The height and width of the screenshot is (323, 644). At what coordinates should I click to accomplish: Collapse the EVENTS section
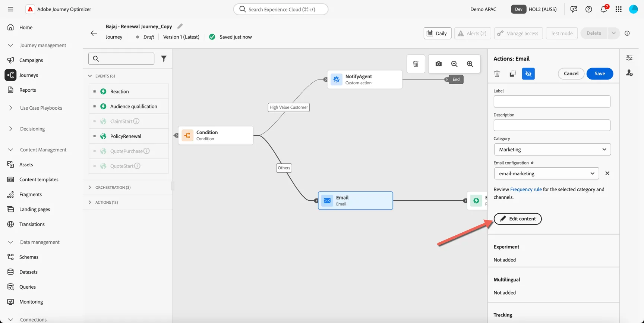point(90,76)
